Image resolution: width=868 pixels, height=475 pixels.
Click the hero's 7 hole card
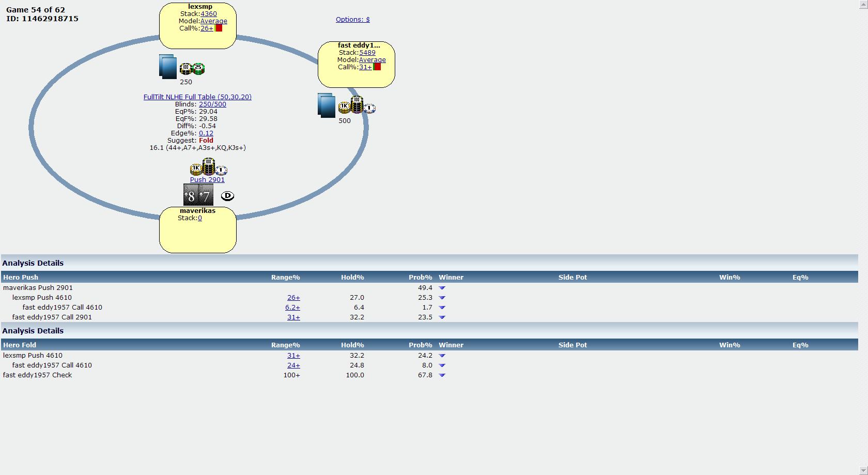[x=206, y=195]
